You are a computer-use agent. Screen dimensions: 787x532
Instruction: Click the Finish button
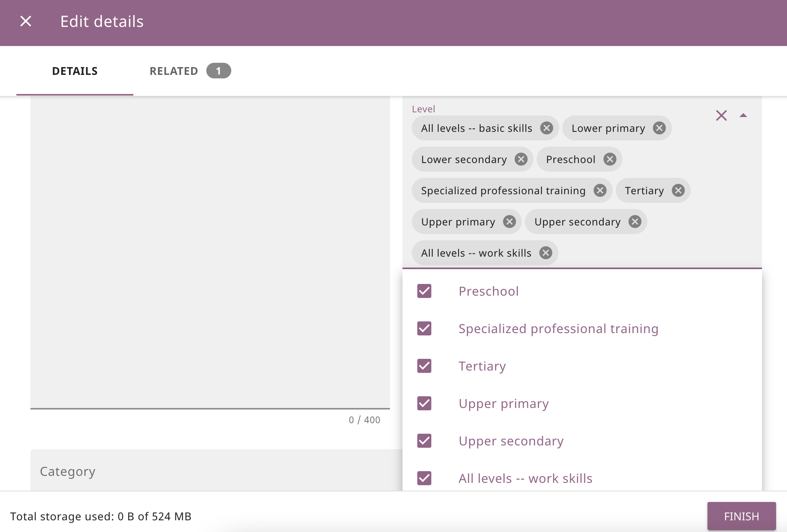pos(741,516)
